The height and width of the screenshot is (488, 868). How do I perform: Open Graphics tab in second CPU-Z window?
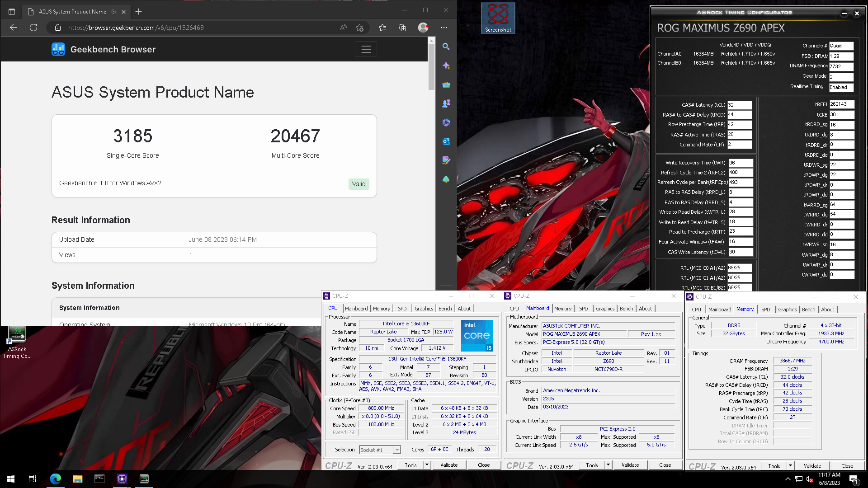click(605, 309)
